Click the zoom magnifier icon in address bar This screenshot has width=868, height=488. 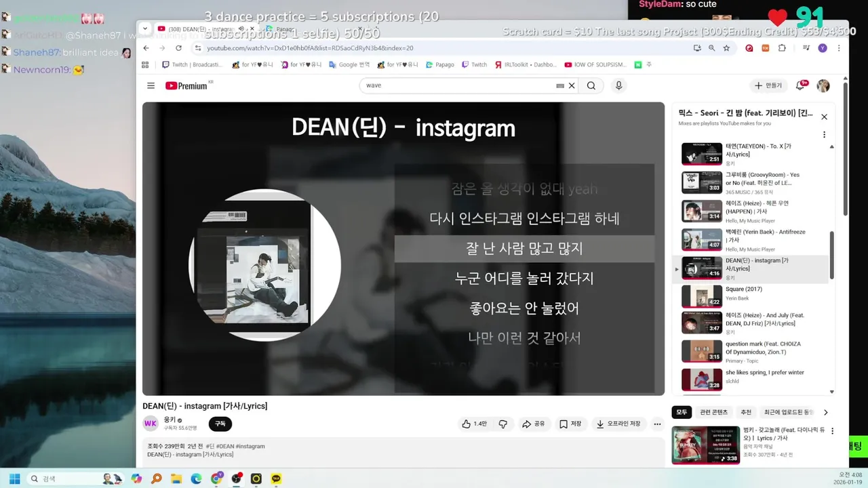click(711, 48)
